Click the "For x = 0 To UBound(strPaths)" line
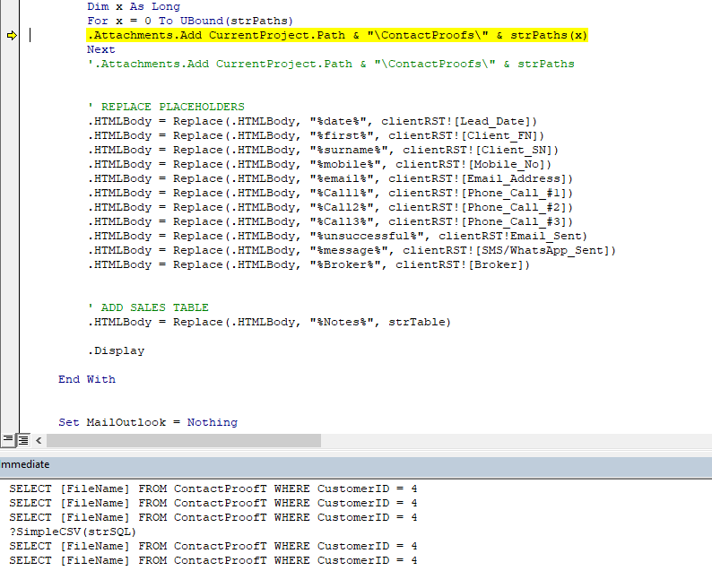This screenshot has height=588, width=712. (x=190, y=21)
